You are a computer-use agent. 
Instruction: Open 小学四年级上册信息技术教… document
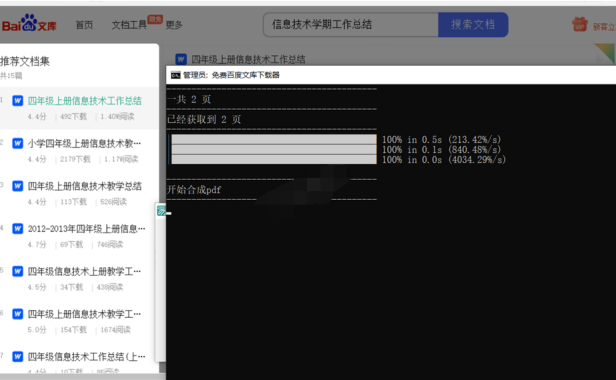click(84, 143)
